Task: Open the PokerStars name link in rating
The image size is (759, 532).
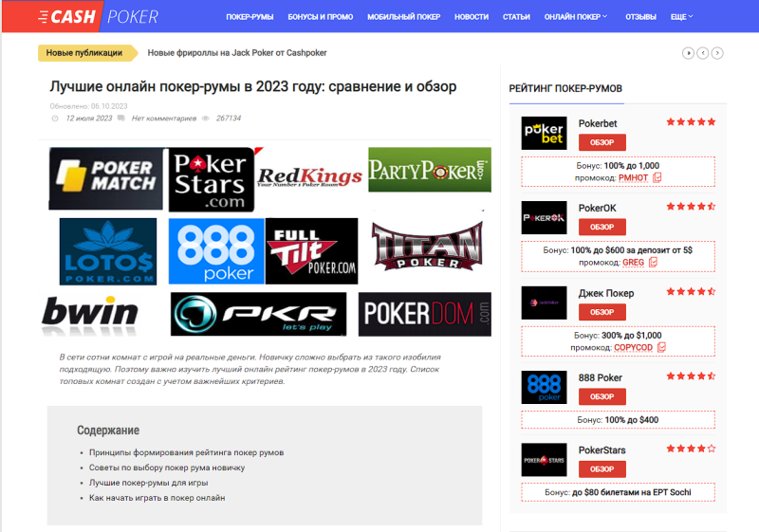Action: coord(602,450)
